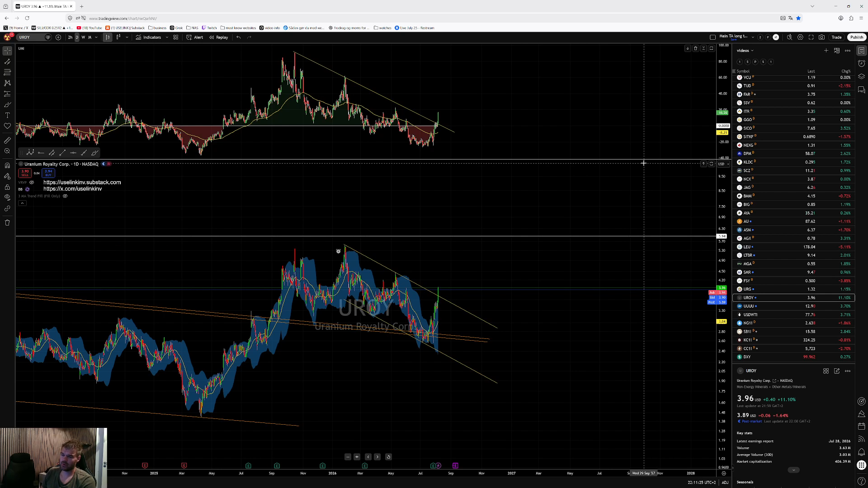This screenshot has width=868, height=488.
Task: Open the favorites heart icon tool
Action: (x=7, y=126)
